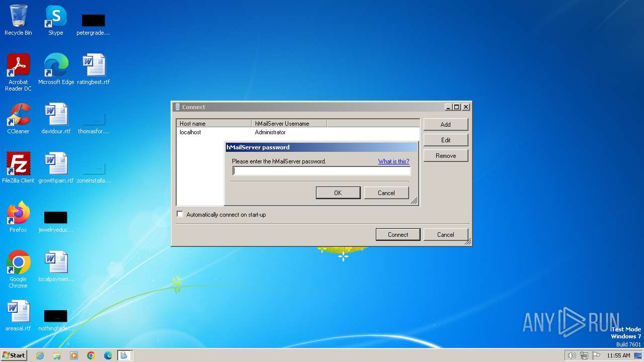Viewport: 644px width, 362px height.
Task: Open the ratingbest.rtf document
Action: pos(94,69)
